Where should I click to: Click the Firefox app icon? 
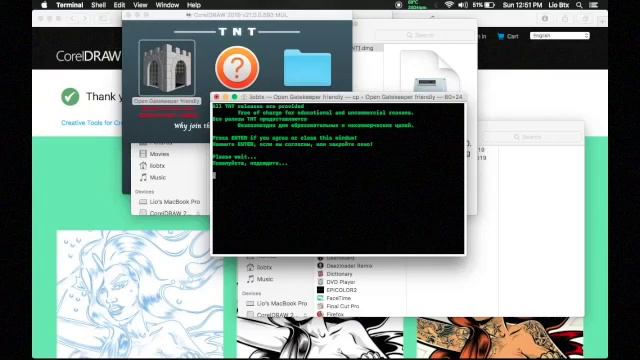[320, 314]
